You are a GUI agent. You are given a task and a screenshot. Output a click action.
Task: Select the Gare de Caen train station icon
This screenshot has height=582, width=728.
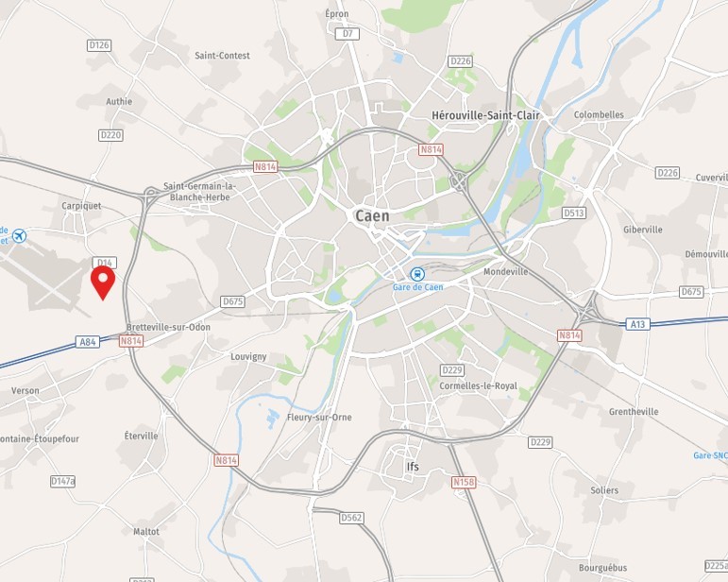click(418, 274)
